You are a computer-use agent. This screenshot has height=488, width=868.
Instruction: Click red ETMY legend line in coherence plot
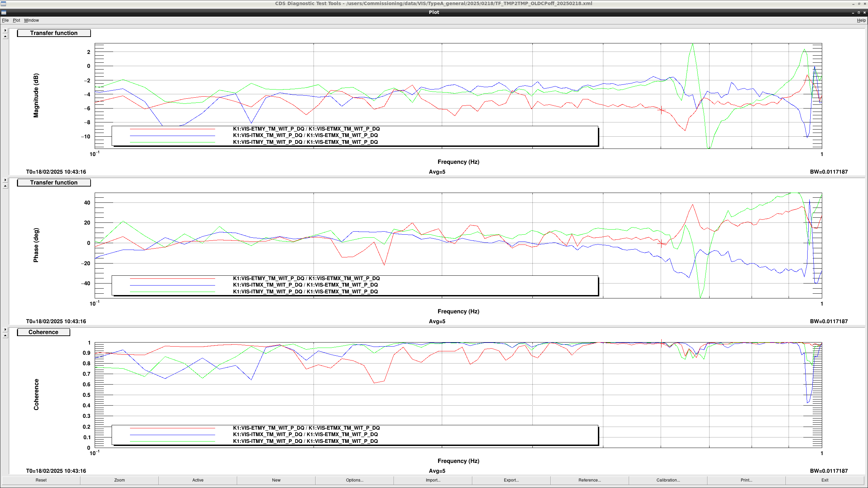(172, 428)
